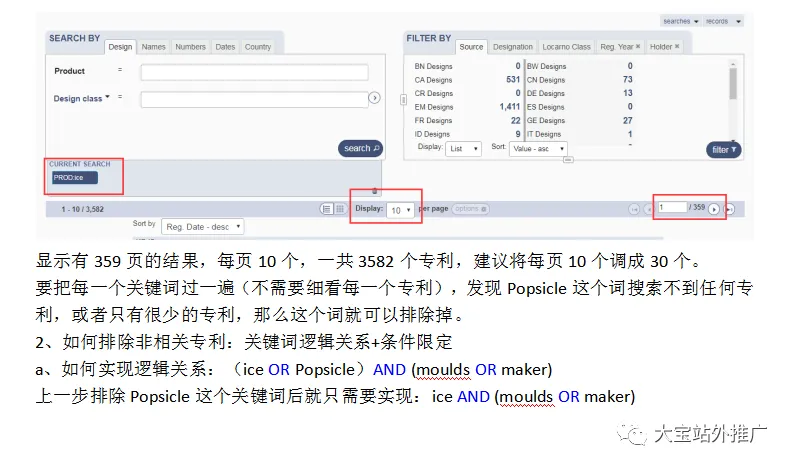Click the page number input box
This screenshot has width=793, height=468.
click(x=672, y=207)
